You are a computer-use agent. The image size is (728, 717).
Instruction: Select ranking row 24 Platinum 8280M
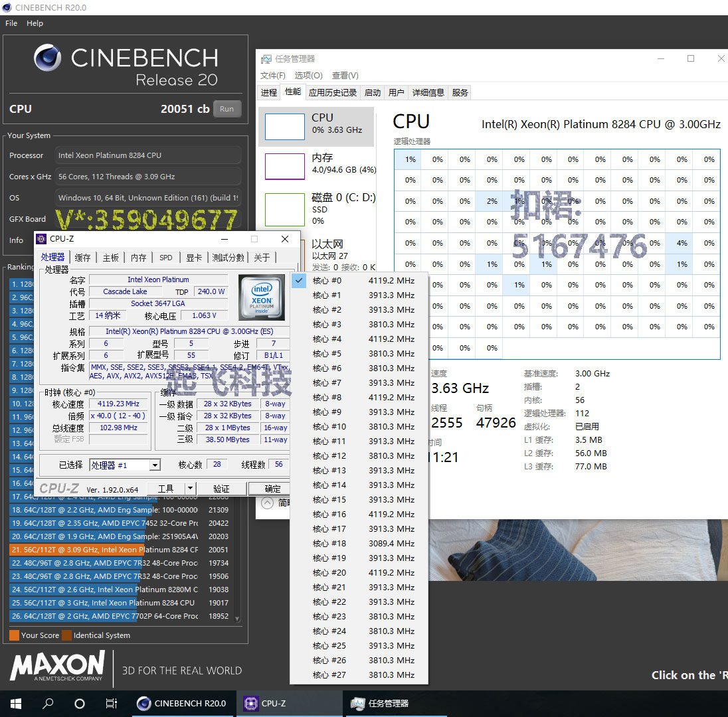coord(120,590)
